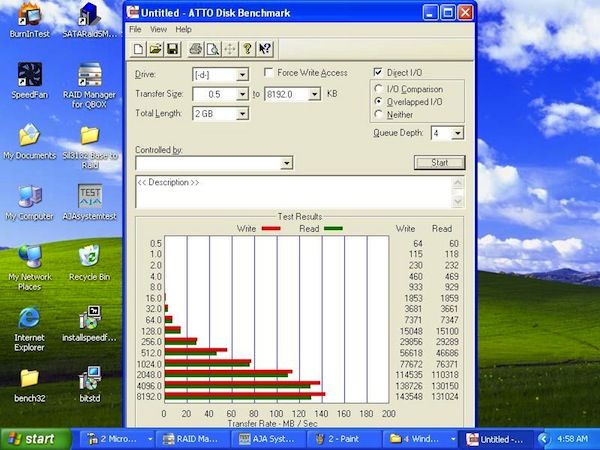Select the AJAsystemtest desktop icon
Image resolution: width=600 pixels, height=450 pixels.
tap(90, 202)
